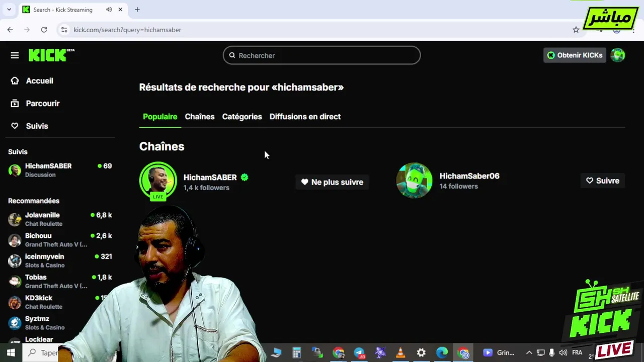Click the site info icon in address bar
Image resolution: width=644 pixels, height=362 pixels.
click(64, 30)
